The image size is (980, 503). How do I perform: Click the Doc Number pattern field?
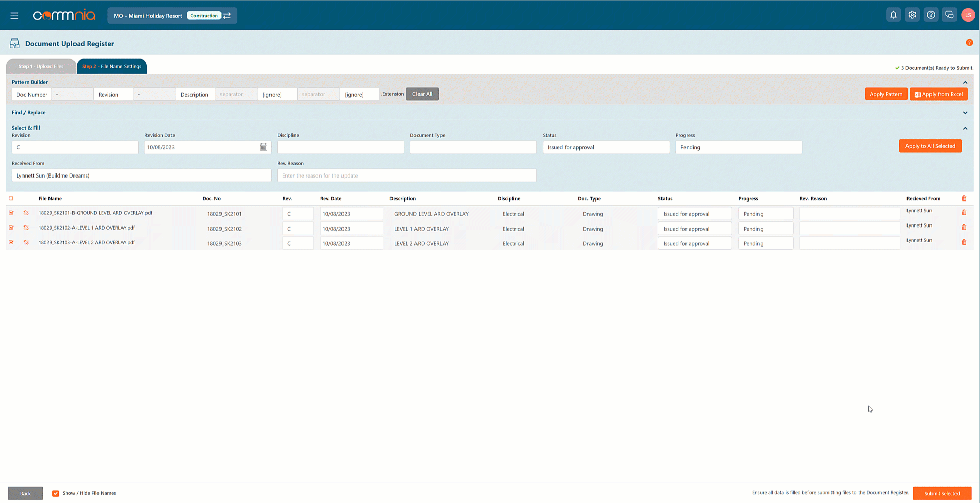point(32,94)
